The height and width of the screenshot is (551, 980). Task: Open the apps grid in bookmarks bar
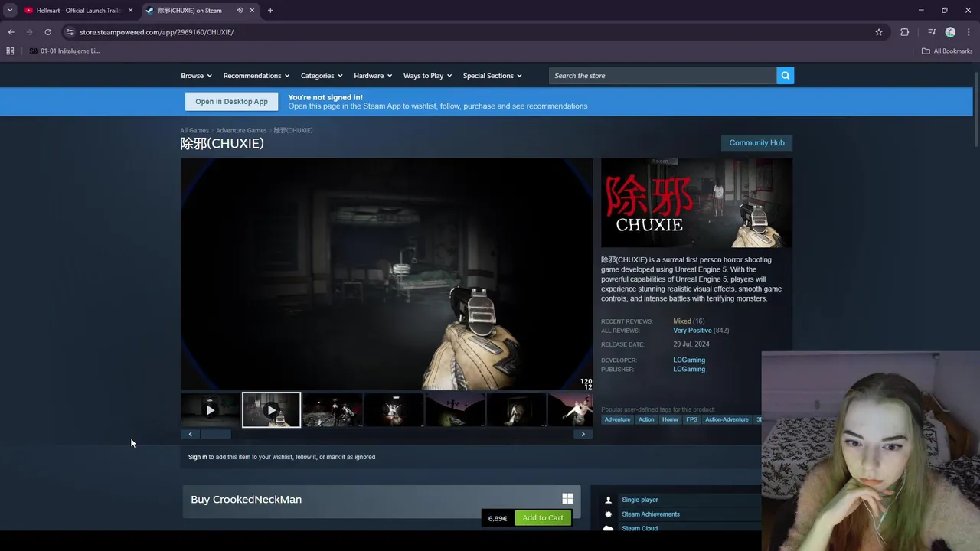tap(10, 51)
